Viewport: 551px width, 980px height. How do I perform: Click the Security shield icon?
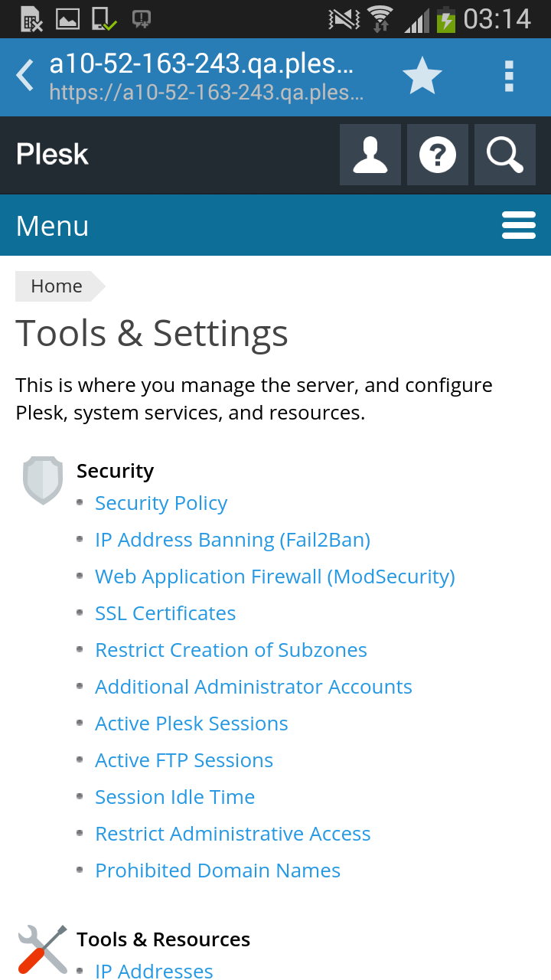(x=43, y=480)
